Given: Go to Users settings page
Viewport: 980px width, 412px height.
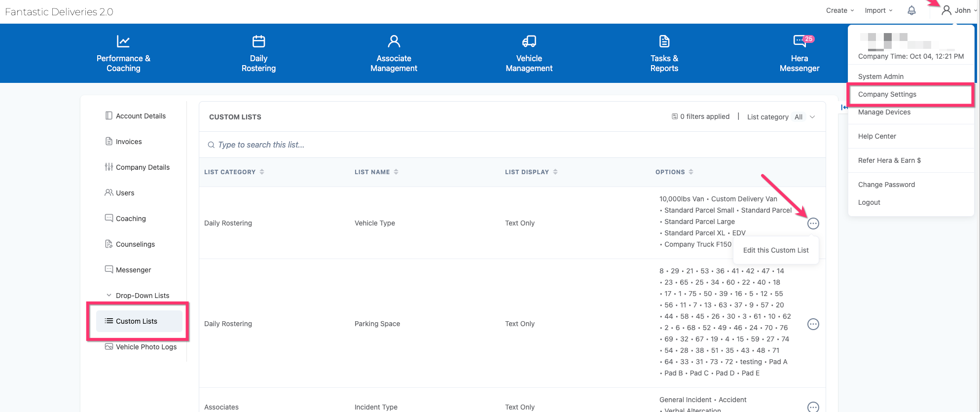Looking at the screenshot, I should pos(125,193).
